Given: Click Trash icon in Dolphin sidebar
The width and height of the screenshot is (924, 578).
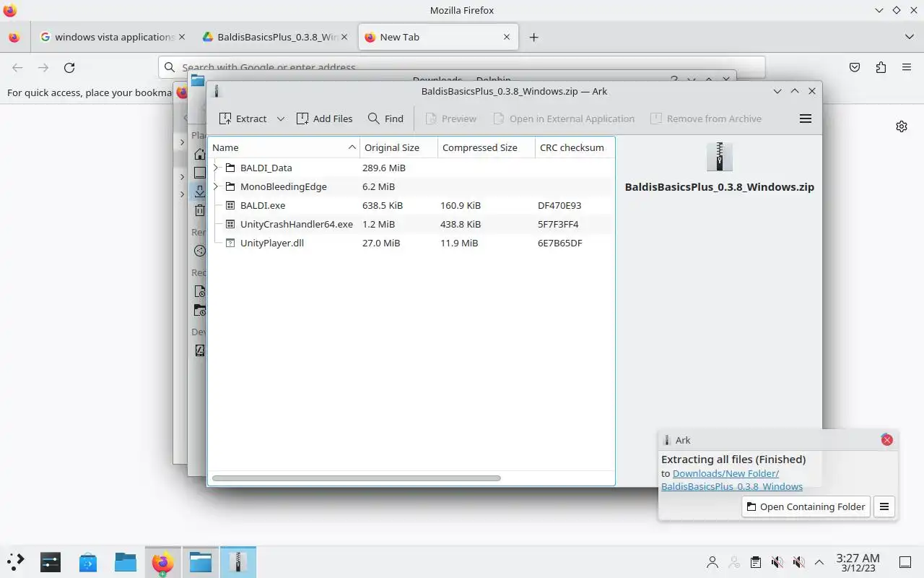Looking at the screenshot, I should pos(200,210).
